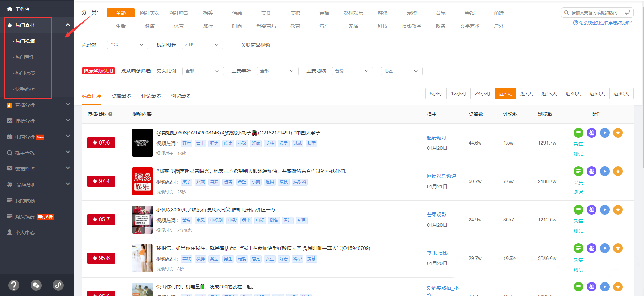
Task: Select the 全部 category button
Action: [121, 13]
